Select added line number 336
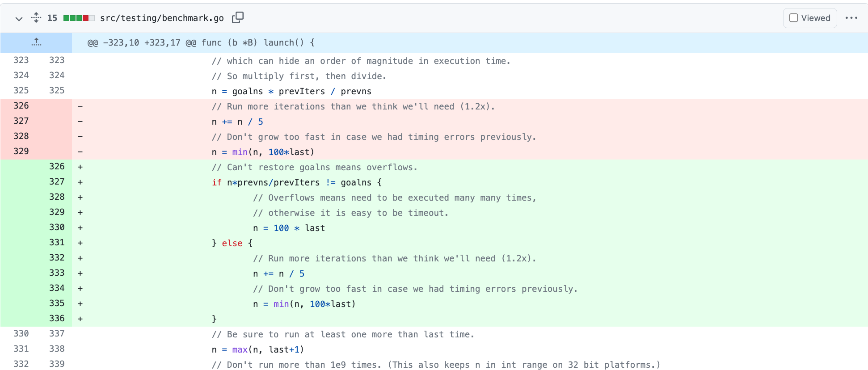This screenshot has width=868, height=370. pyautogui.click(x=57, y=318)
